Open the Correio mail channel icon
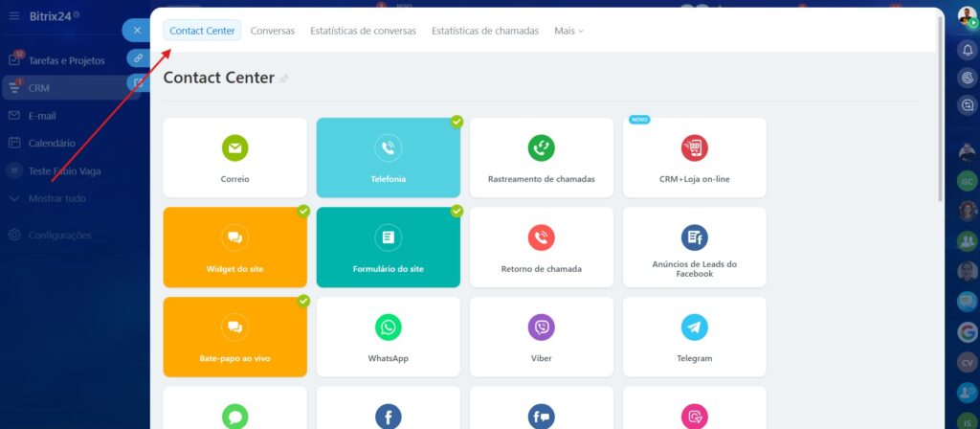 (234, 148)
